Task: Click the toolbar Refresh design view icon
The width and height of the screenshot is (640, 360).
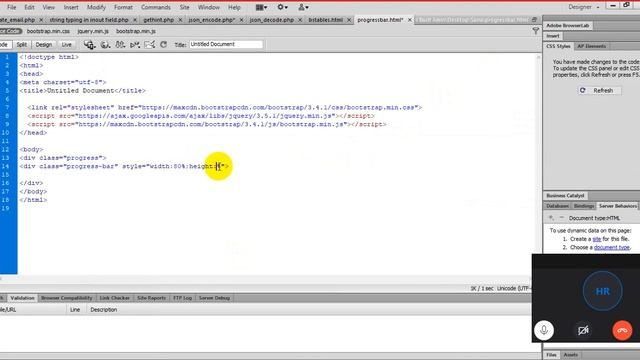Action: pos(164,44)
